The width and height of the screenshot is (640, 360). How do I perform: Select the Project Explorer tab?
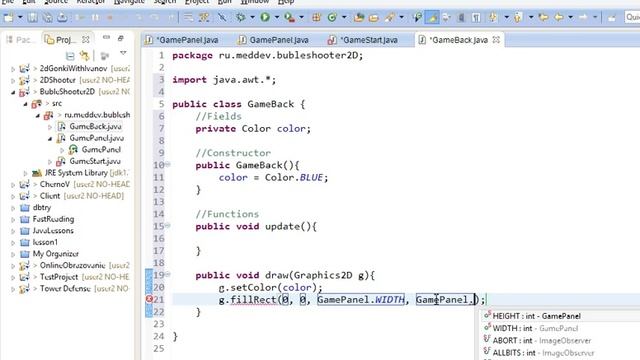pos(60,40)
